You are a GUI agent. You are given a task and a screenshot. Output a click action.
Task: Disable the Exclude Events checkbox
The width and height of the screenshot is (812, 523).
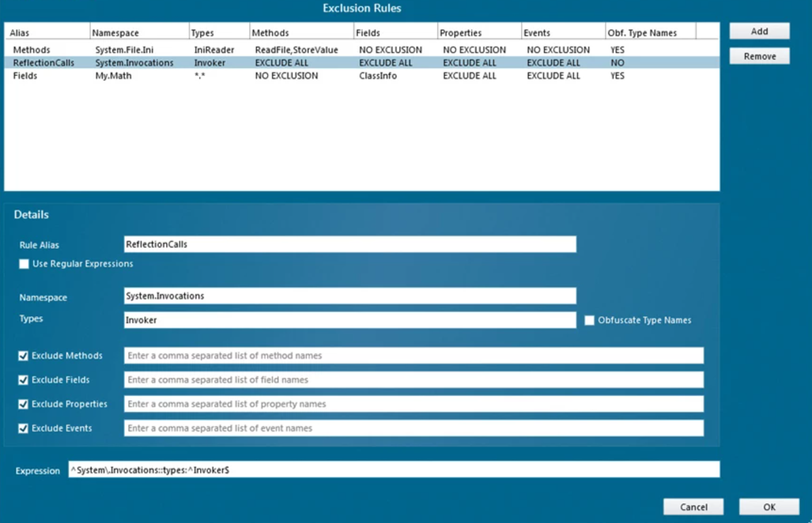[23, 428]
